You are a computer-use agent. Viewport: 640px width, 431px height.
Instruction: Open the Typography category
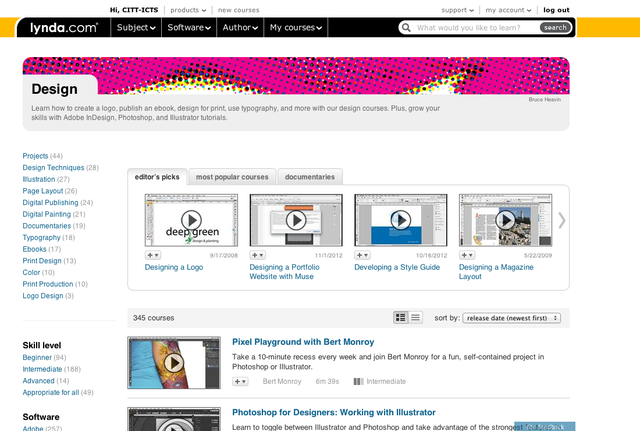pos(42,238)
